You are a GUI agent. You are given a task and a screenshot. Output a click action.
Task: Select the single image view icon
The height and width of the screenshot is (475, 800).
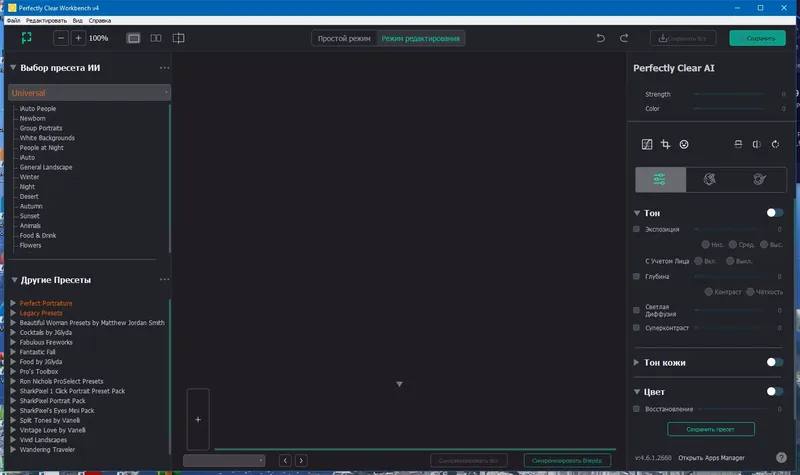134,38
